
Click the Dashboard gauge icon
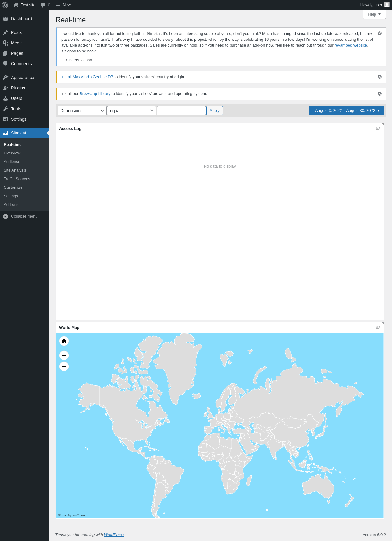click(x=6, y=19)
